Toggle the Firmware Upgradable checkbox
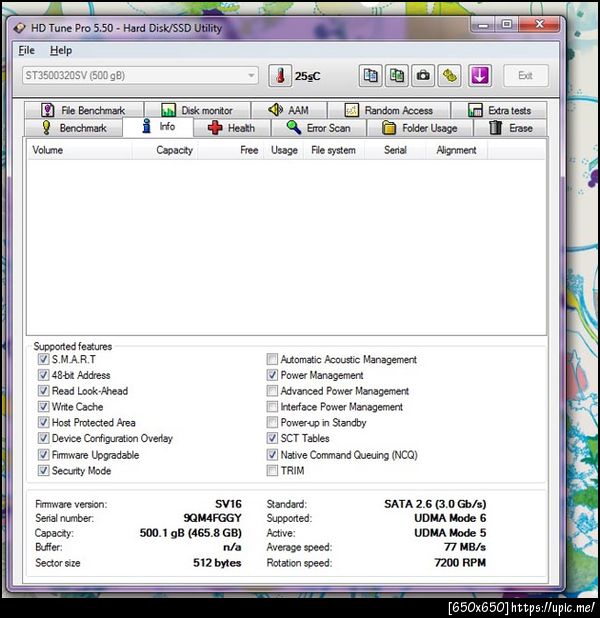The image size is (600, 618). pos(43,454)
